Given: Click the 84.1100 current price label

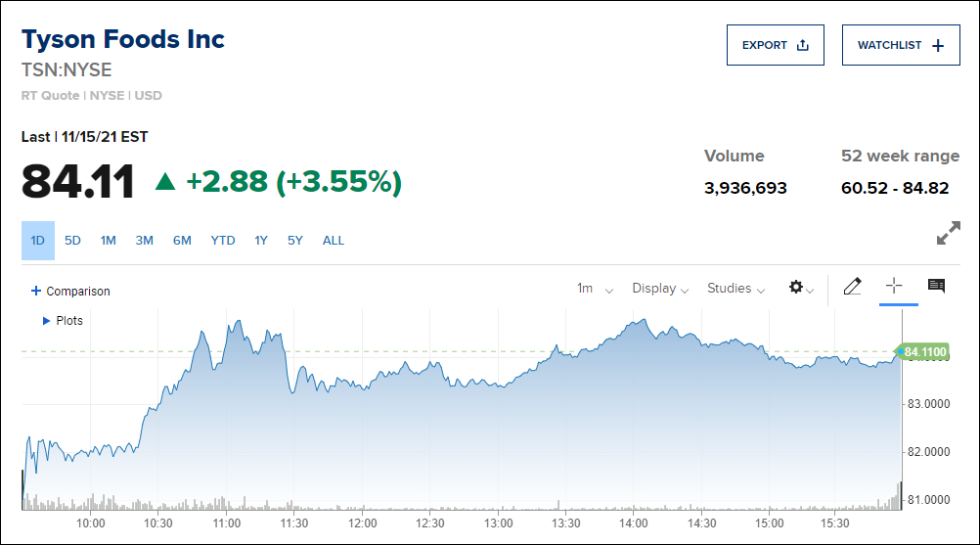Looking at the screenshot, I should [925, 352].
